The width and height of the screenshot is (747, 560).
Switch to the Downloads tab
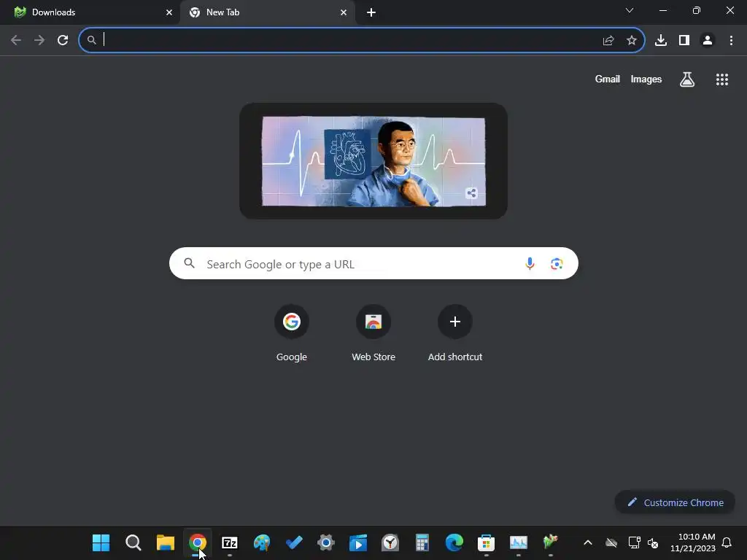tap(89, 12)
